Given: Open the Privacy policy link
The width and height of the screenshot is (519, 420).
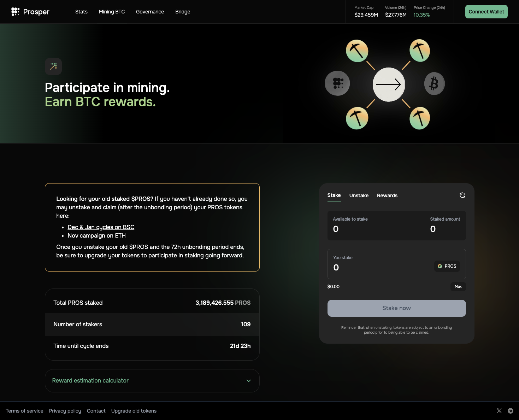Looking at the screenshot, I should (65, 411).
